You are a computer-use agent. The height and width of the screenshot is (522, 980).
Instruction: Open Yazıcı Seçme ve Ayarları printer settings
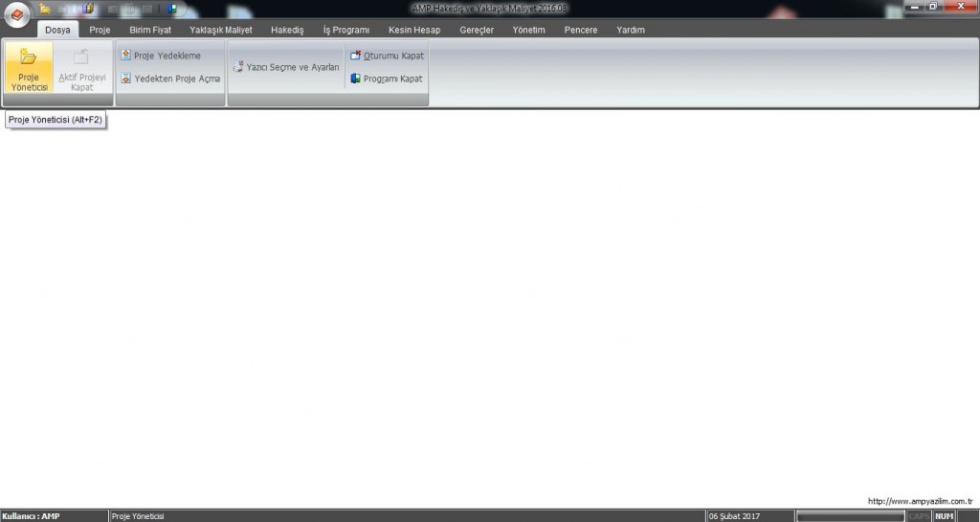pos(286,68)
